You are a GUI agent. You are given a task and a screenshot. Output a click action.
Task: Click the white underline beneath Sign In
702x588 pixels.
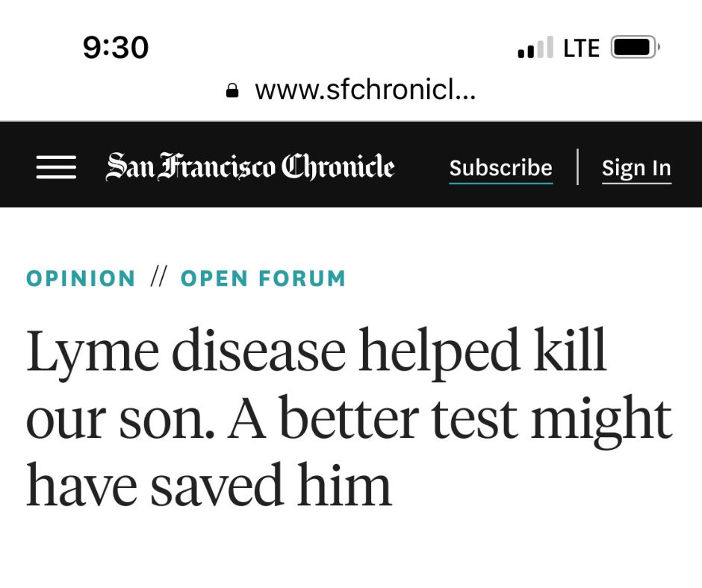(636, 183)
